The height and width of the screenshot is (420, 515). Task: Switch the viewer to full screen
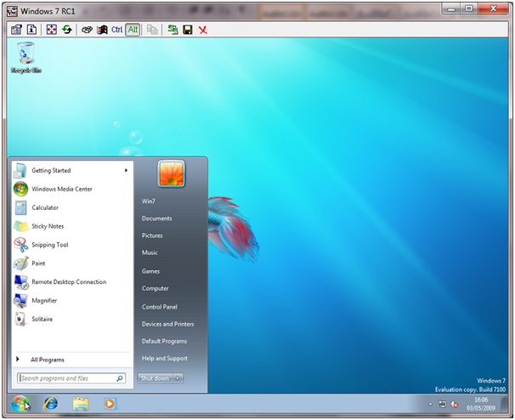pos(52,30)
